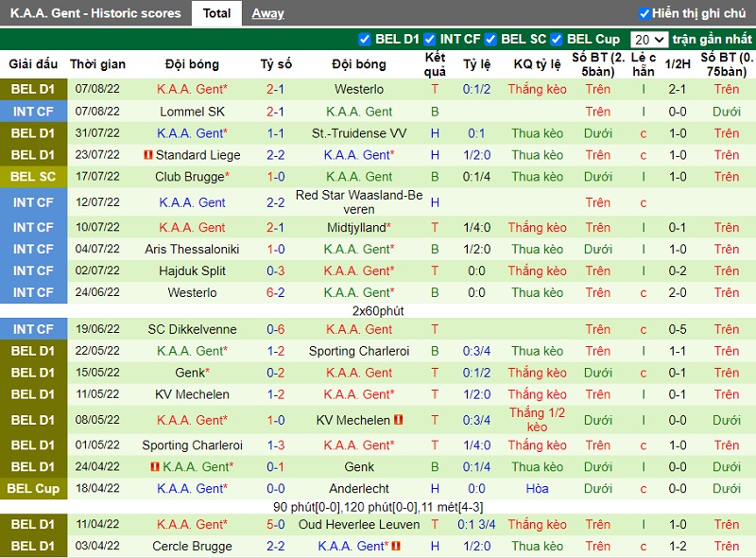Switch to the Away tab

[267, 13]
